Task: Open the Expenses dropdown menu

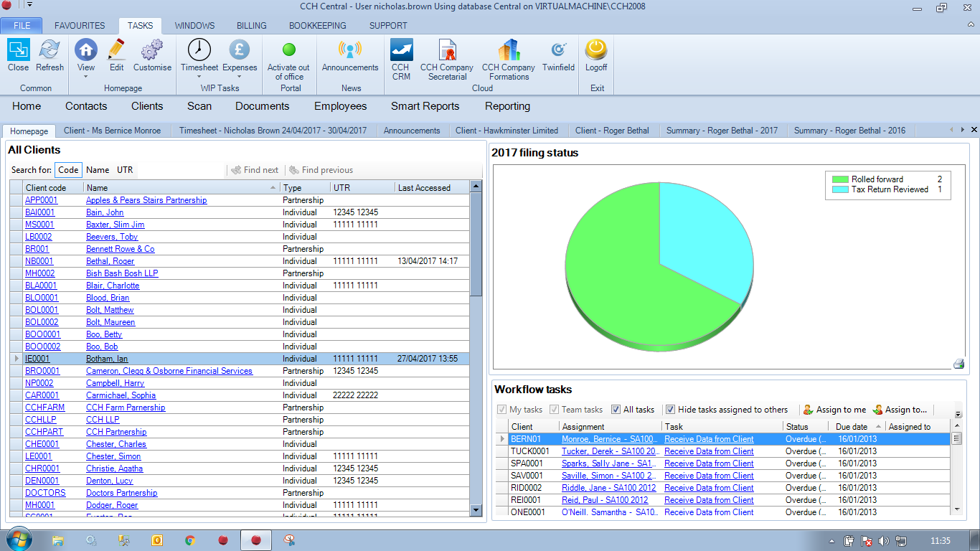Action: pos(240,77)
